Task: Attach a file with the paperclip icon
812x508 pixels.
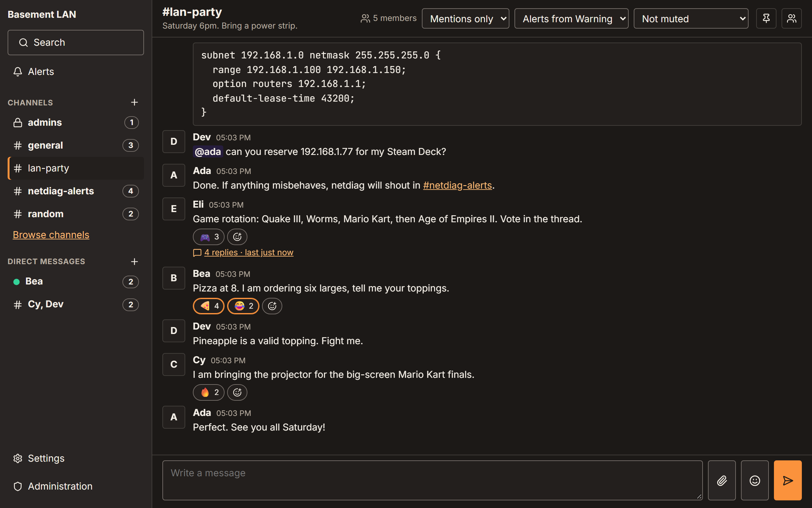Action: [x=722, y=480]
